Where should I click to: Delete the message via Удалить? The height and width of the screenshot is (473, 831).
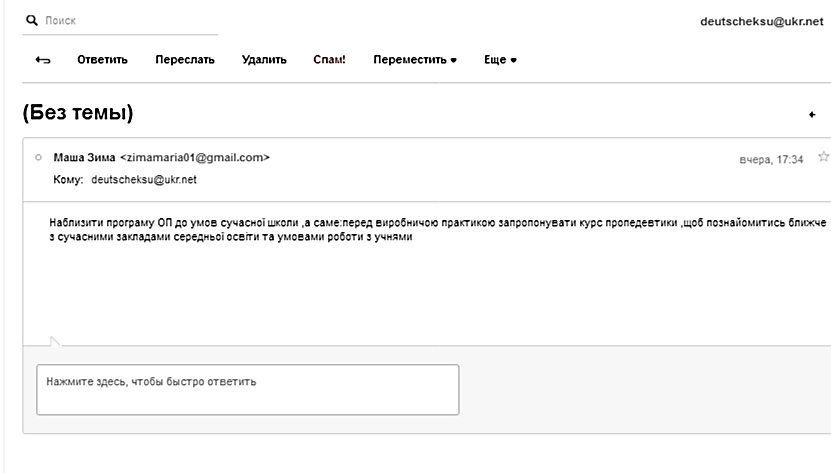coord(264,60)
